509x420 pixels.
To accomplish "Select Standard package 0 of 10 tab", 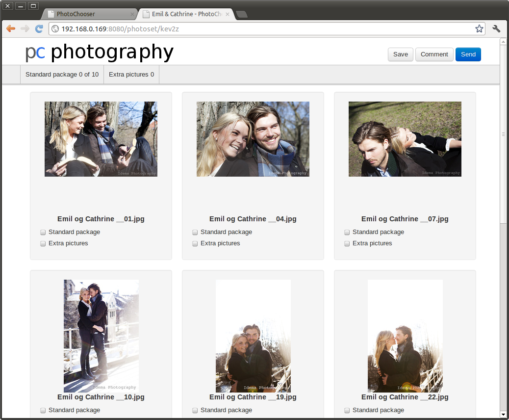I will coord(62,75).
